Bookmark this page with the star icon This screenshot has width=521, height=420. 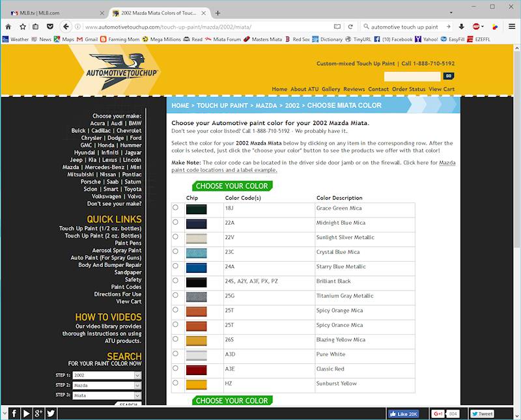point(23,27)
